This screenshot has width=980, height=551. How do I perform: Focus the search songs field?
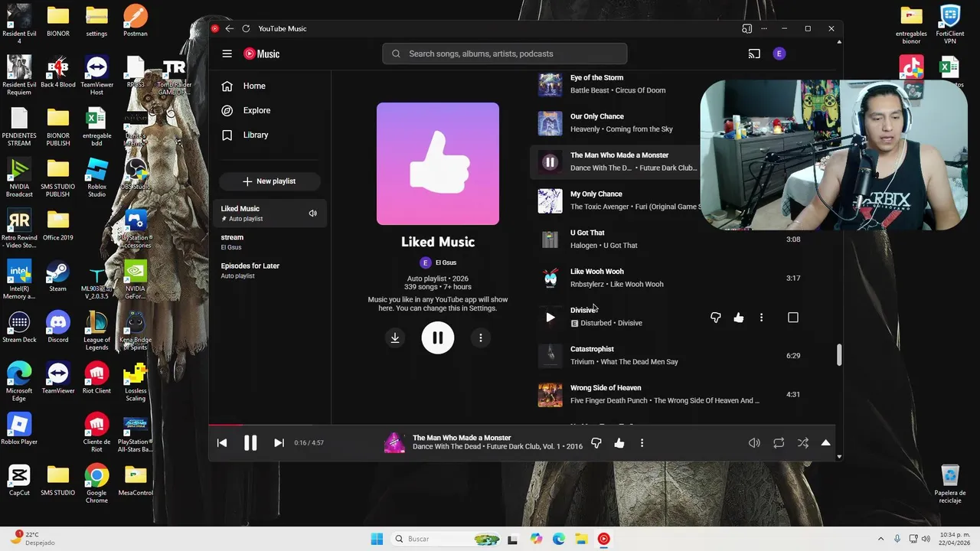coord(505,54)
